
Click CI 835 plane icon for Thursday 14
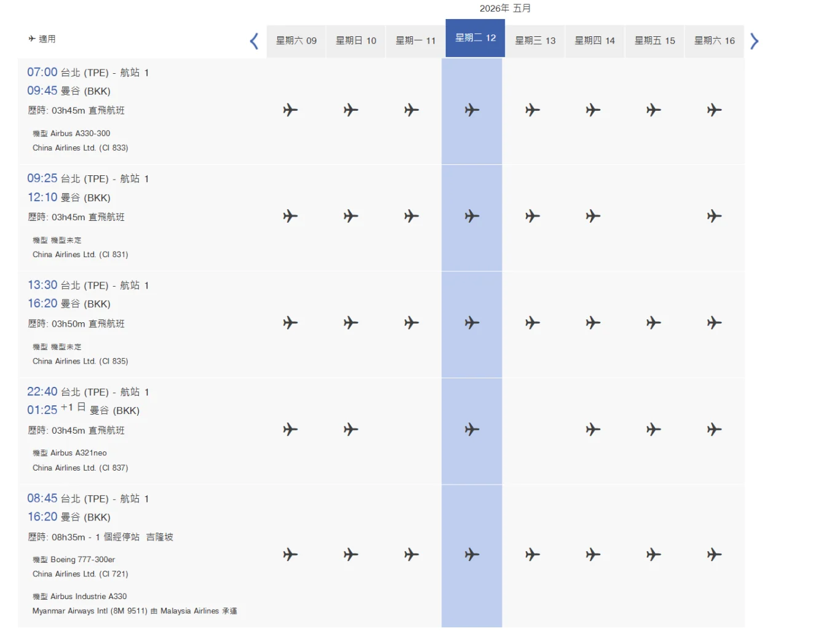[x=593, y=323]
